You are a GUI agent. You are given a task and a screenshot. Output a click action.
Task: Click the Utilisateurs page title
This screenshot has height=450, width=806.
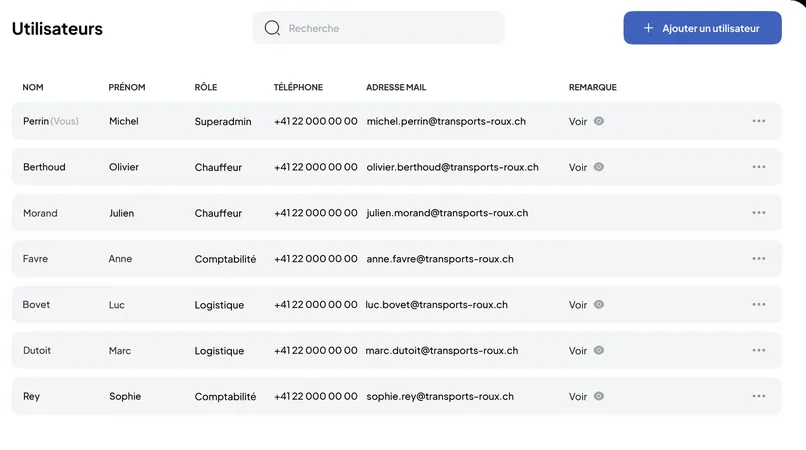57,29
